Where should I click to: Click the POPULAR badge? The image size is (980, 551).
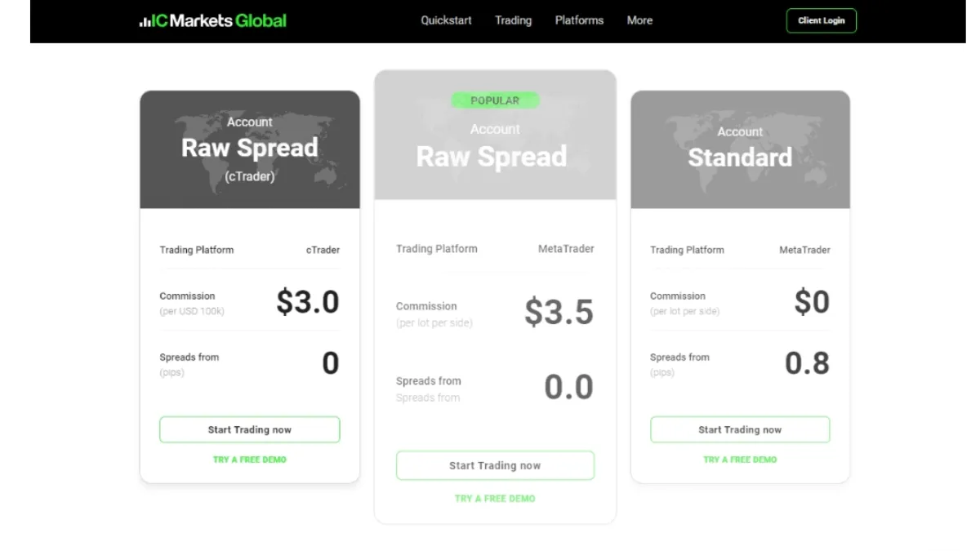coord(495,100)
